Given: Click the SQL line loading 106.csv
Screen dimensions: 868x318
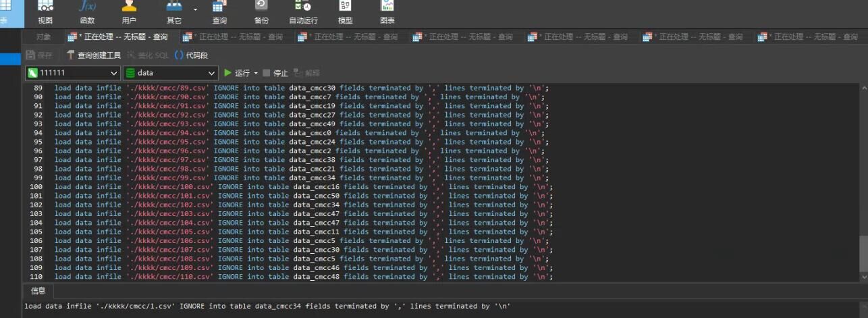Looking at the screenshot, I should tap(302, 241).
